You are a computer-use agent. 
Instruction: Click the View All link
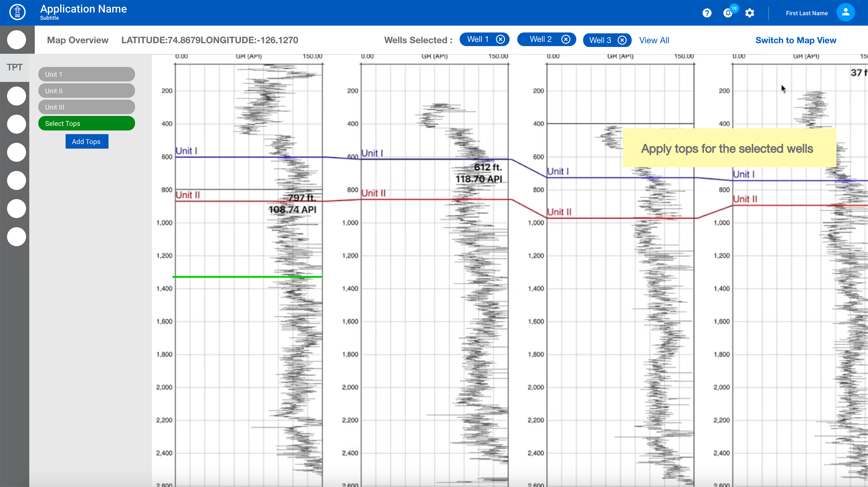point(654,40)
